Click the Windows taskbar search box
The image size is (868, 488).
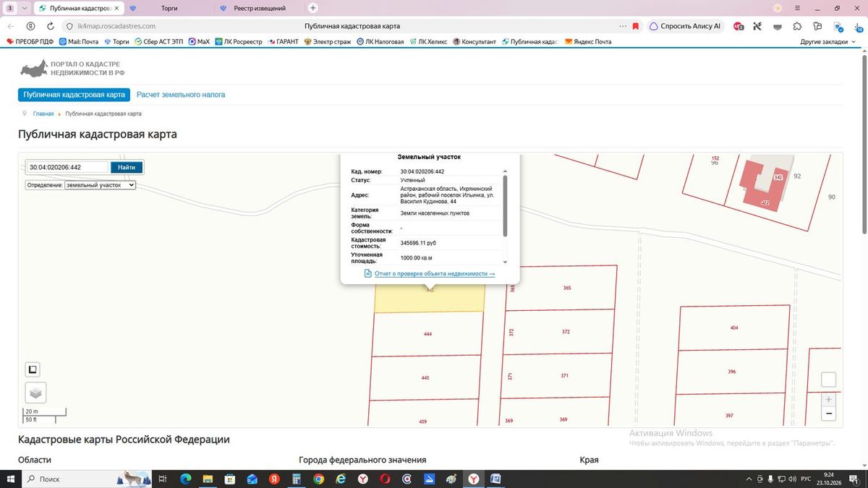coord(87,479)
